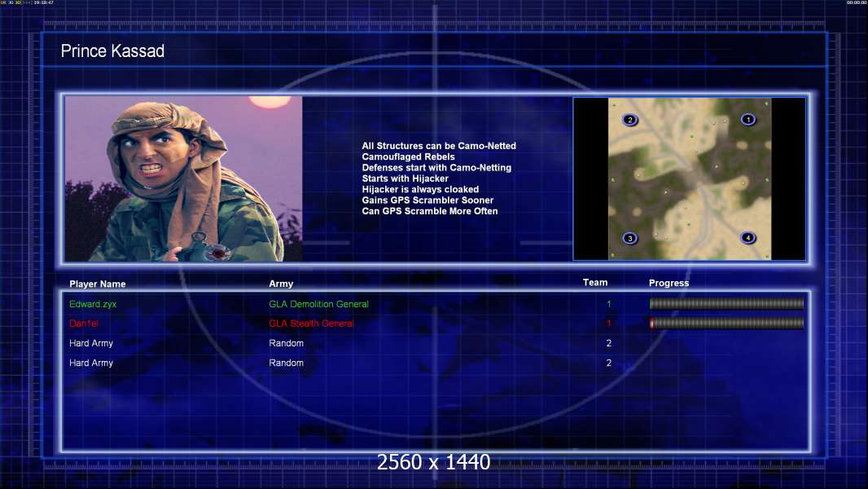Click 'Camouflaged Rebels' line
This screenshot has height=489, width=868.
pyautogui.click(x=409, y=156)
